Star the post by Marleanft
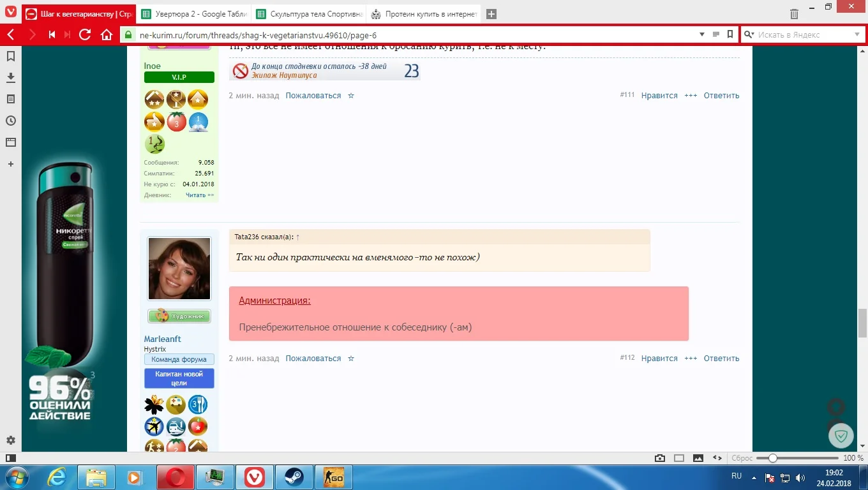The height and width of the screenshot is (490, 868). tap(350, 358)
